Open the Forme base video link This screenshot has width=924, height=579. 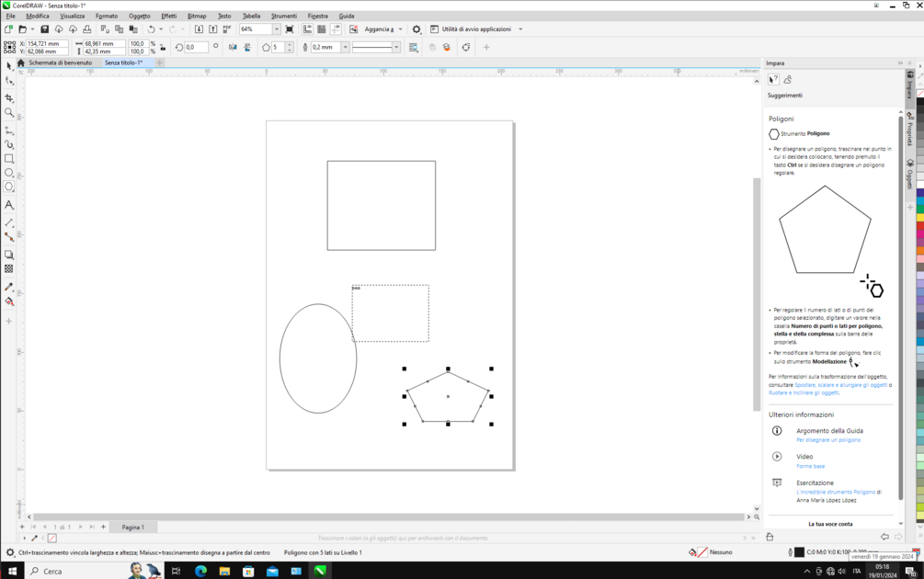click(810, 466)
